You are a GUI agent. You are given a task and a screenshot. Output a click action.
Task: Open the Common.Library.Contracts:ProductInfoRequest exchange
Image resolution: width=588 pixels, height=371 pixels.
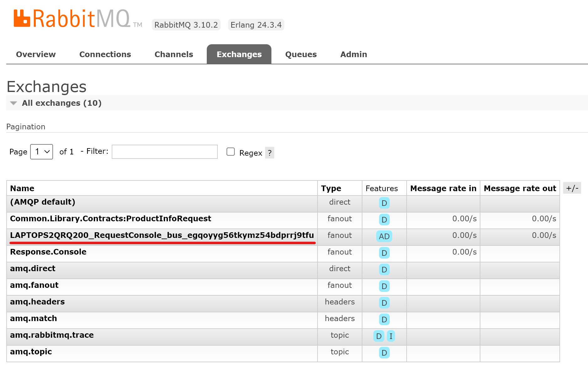click(x=110, y=218)
